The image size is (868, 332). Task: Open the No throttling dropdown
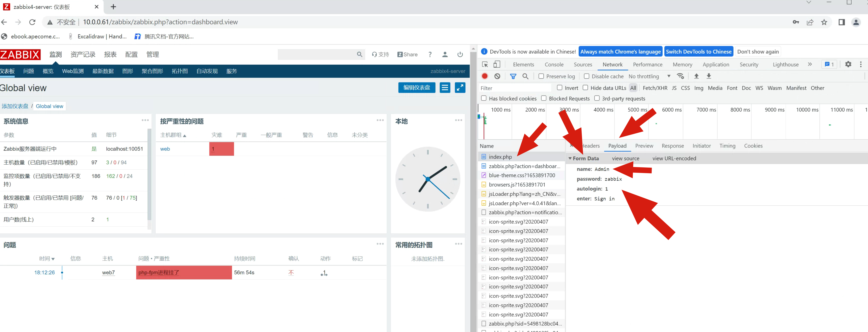649,76
